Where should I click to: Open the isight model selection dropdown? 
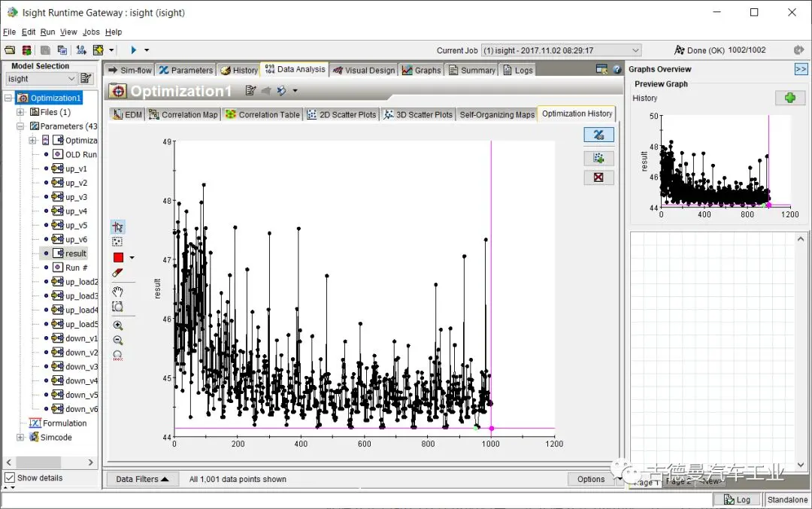click(71, 79)
